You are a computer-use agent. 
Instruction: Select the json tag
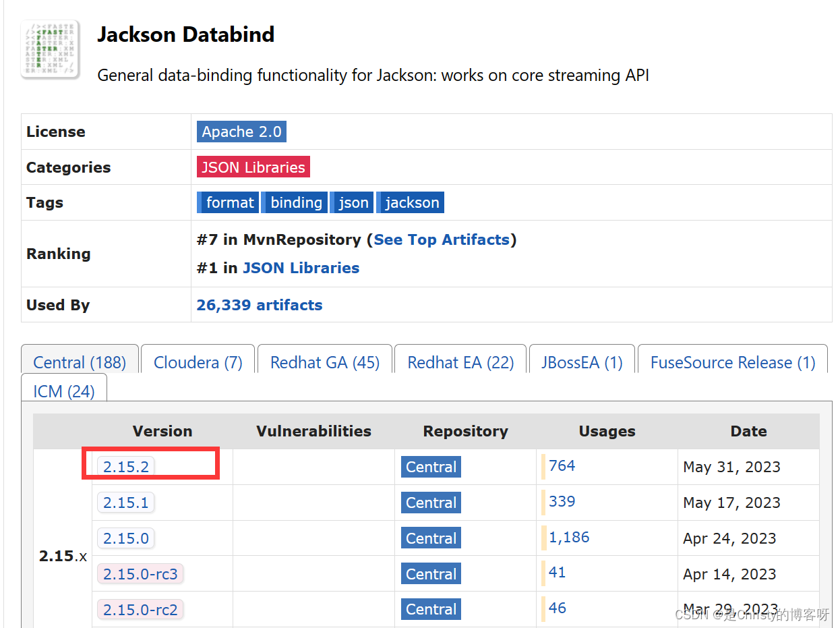[352, 202]
